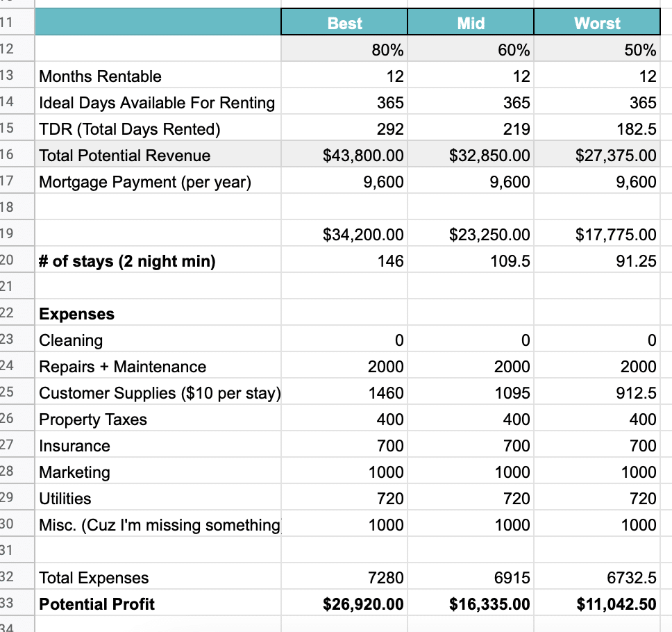Select the Mid Total Expenses value 6915
The width and height of the screenshot is (672, 632).
(x=471, y=576)
